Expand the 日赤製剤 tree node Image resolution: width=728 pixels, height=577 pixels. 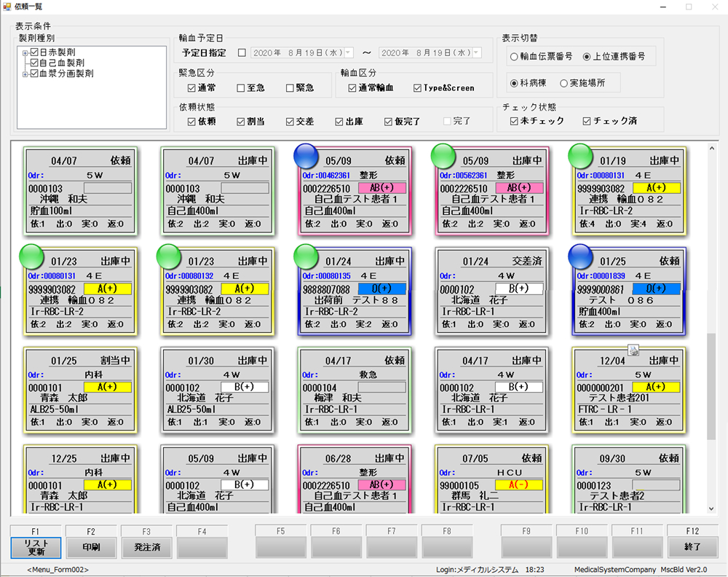[25, 52]
